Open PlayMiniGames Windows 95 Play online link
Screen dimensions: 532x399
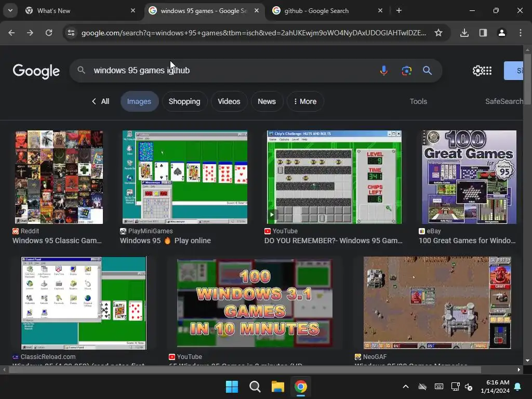(165, 241)
